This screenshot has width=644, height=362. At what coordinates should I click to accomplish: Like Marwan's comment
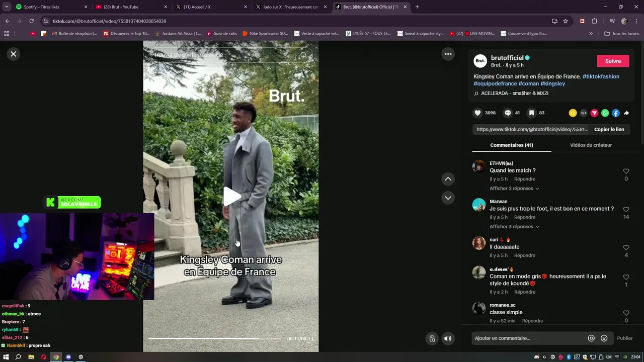[x=626, y=210]
